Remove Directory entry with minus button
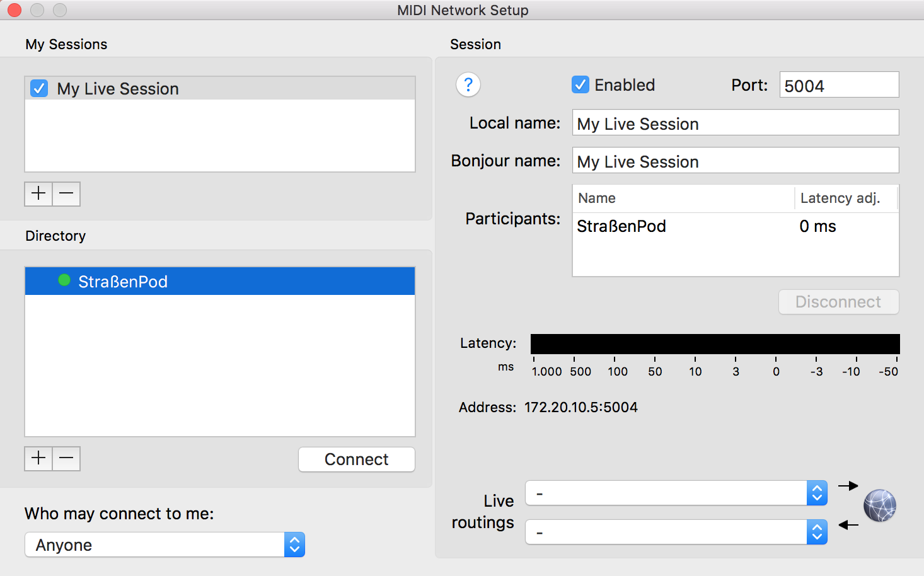The height and width of the screenshot is (576, 924). pyautogui.click(x=66, y=458)
